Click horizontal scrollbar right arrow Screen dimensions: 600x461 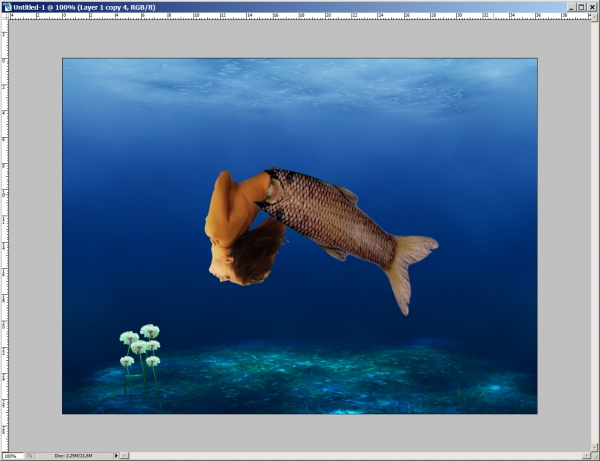tap(587, 456)
